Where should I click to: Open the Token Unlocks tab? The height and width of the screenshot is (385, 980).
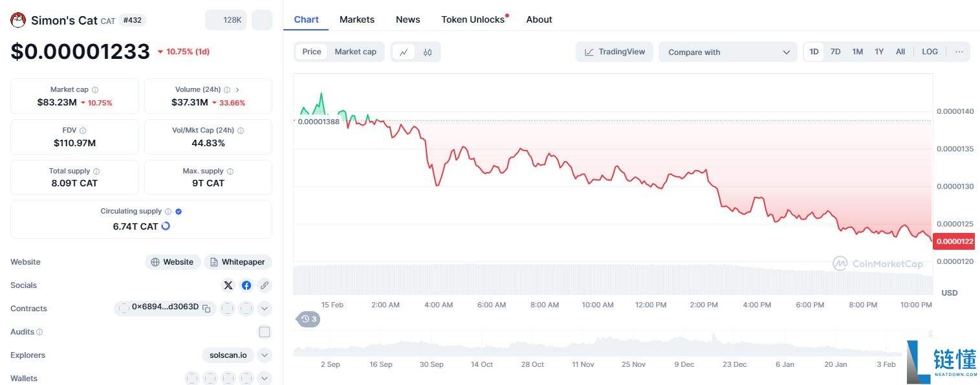point(473,19)
